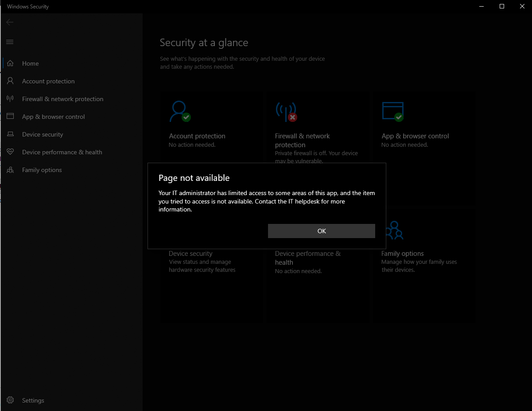
Task: Open the Family options tile heading
Action: 403,254
